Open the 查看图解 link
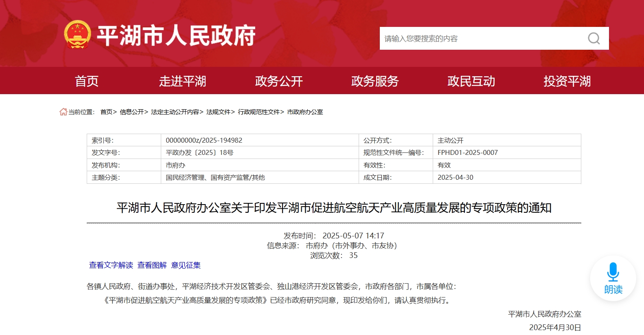Viewport: 644px width, 335px height. tap(152, 265)
